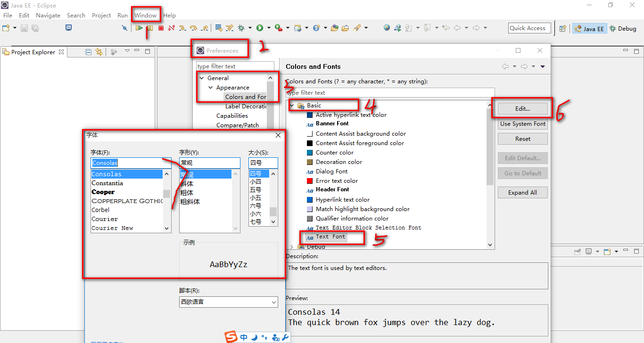The image size is (644, 343).
Task: Collapse the General node in preferences tree
Action: click(x=202, y=78)
